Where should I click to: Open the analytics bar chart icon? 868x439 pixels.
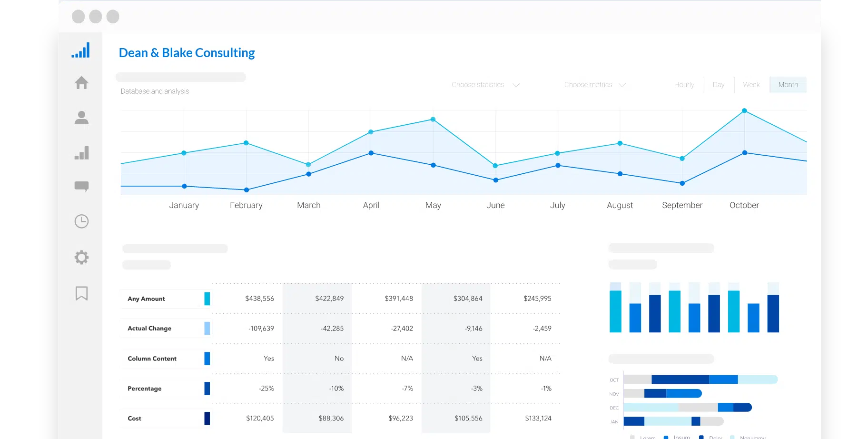[x=81, y=153]
